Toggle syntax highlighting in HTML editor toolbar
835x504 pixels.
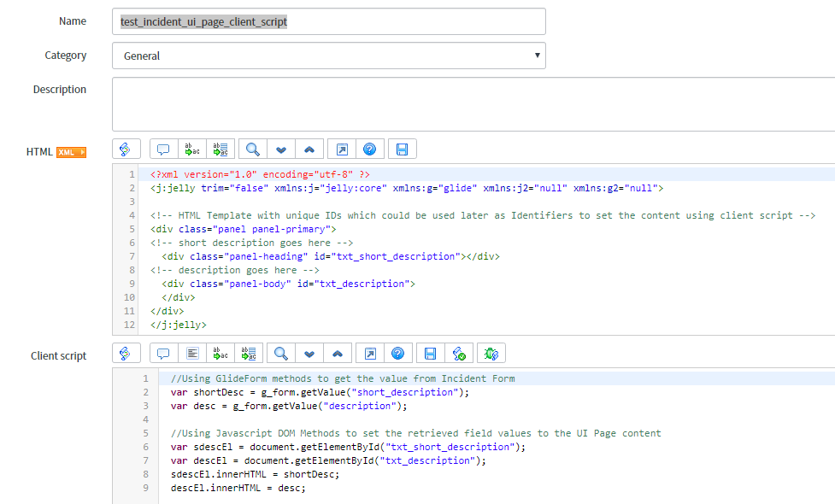(x=126, y=149)
